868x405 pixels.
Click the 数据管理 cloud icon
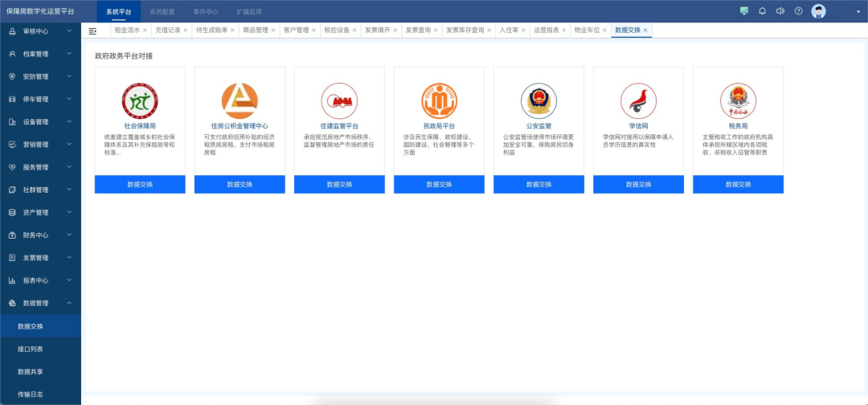[x=12, y=303]
